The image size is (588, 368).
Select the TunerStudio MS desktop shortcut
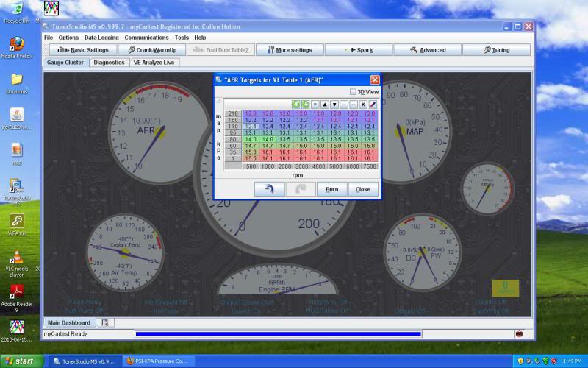pyautogui.click(x=16, y=191)
